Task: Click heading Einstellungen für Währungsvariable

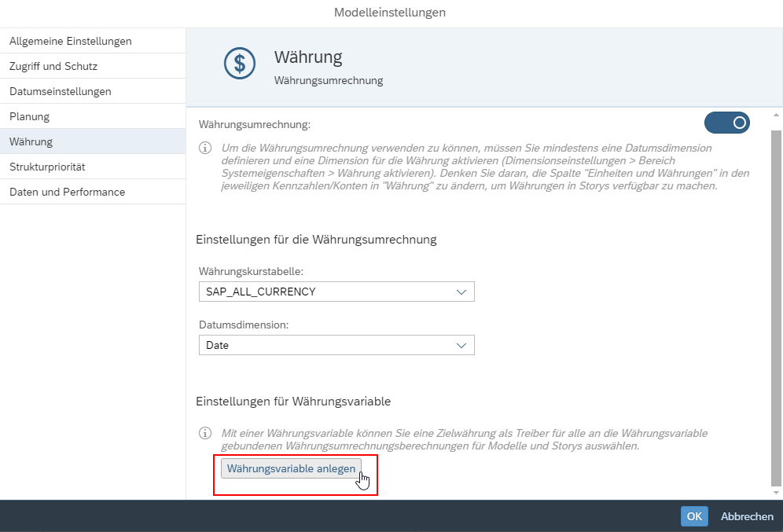Action: [293, 402]
